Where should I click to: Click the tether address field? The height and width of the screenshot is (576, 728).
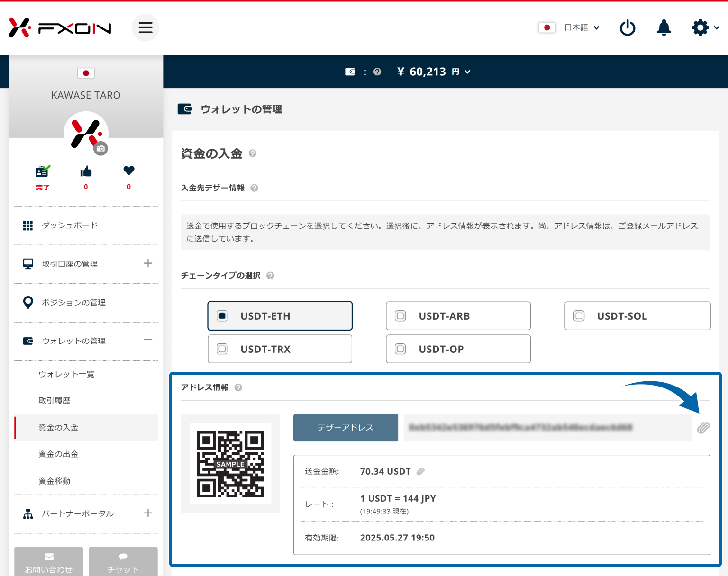click(547, 428)
